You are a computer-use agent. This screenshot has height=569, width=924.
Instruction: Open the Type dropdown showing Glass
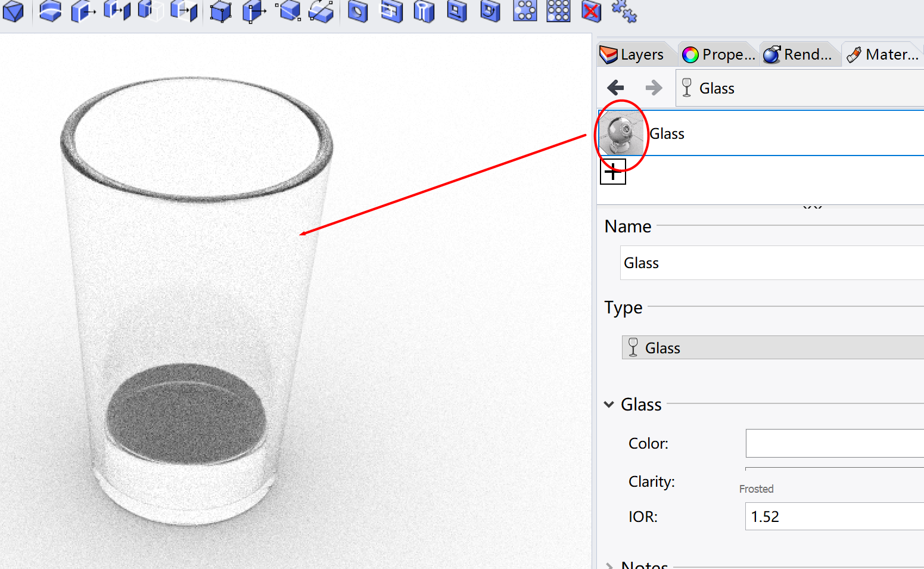pyautogui.click(x=773, y=347)
